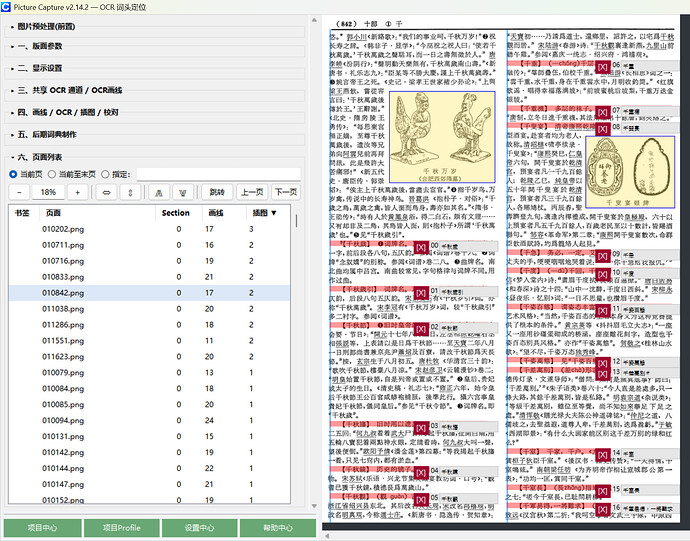
Task: Select the 010833.png row
Action: pyautogui.click(x=149, y=277)
